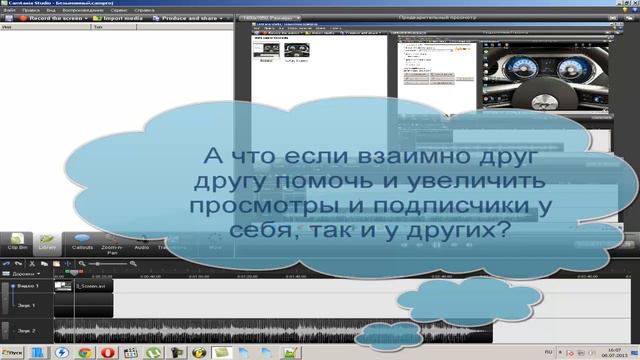Open the camera recorder taskbar icon

click(176, 352)
